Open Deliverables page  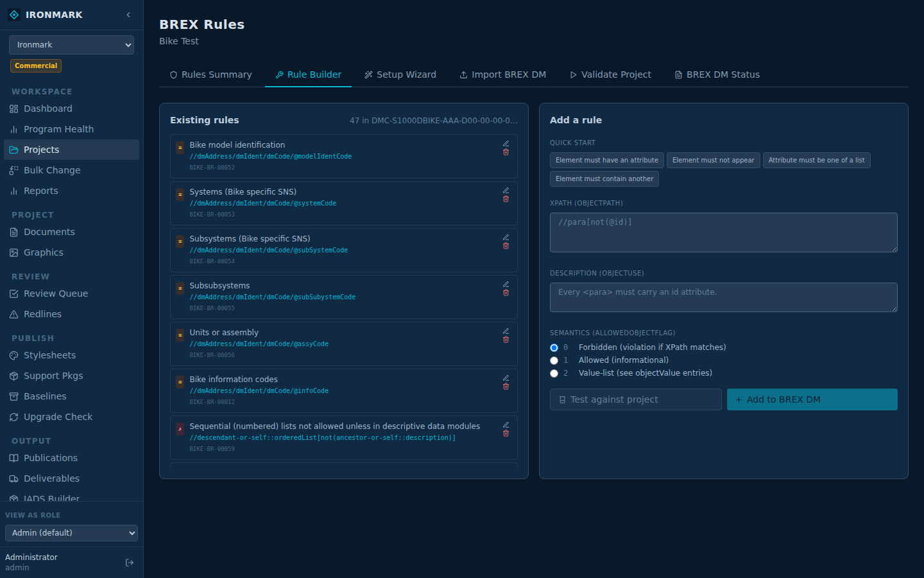(x=71, y=478)
